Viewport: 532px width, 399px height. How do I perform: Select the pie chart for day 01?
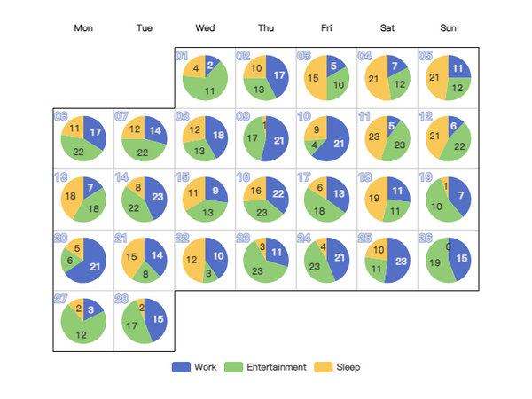point(206,78)
